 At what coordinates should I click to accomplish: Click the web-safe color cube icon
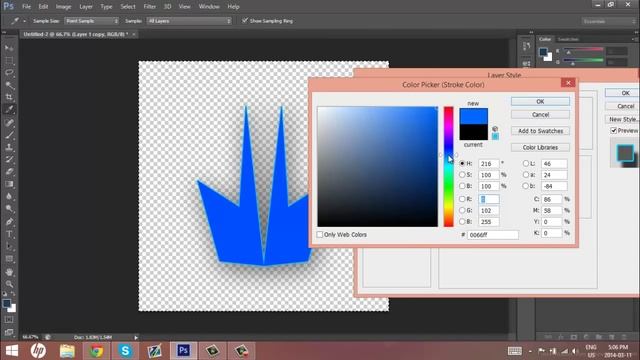pos(495,129)
